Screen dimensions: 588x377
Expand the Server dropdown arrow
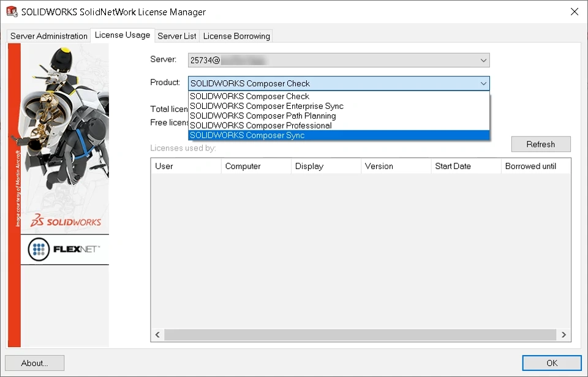483,61
